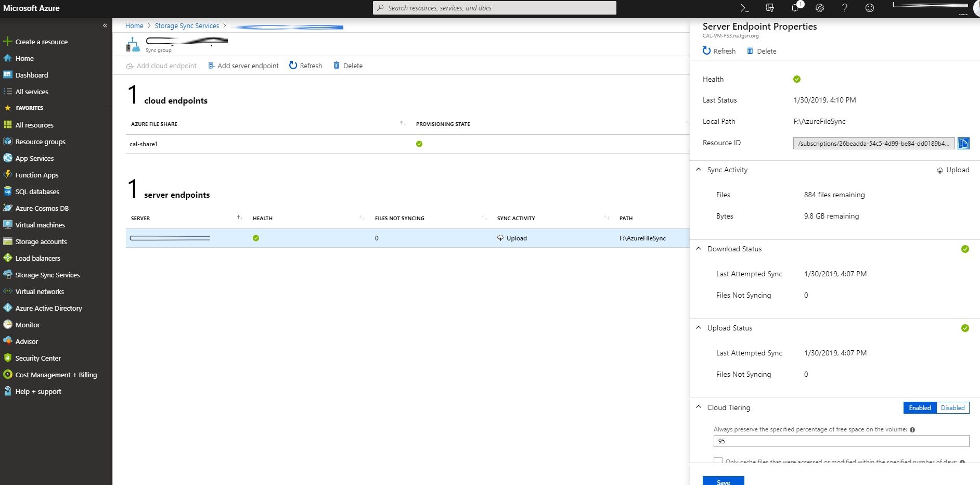Click the free space percentage field
The width and height of the screenshot is (980, 485).
point(841,441)
